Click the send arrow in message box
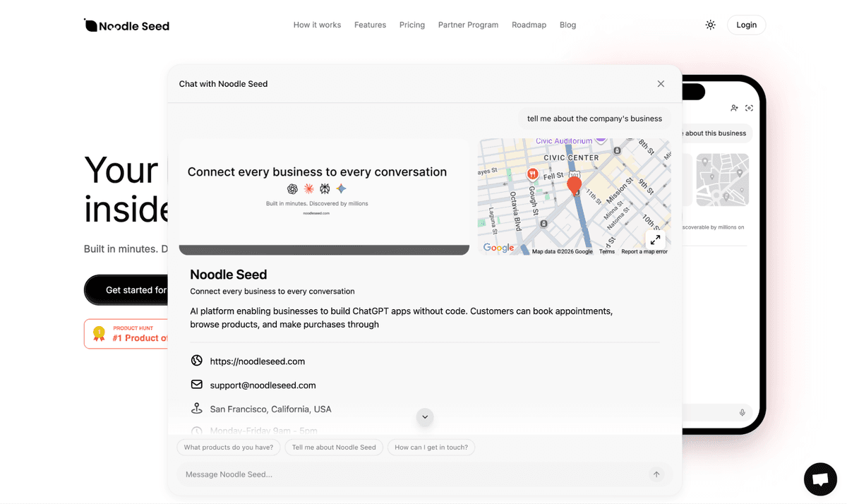 click(x=656, y=474)
